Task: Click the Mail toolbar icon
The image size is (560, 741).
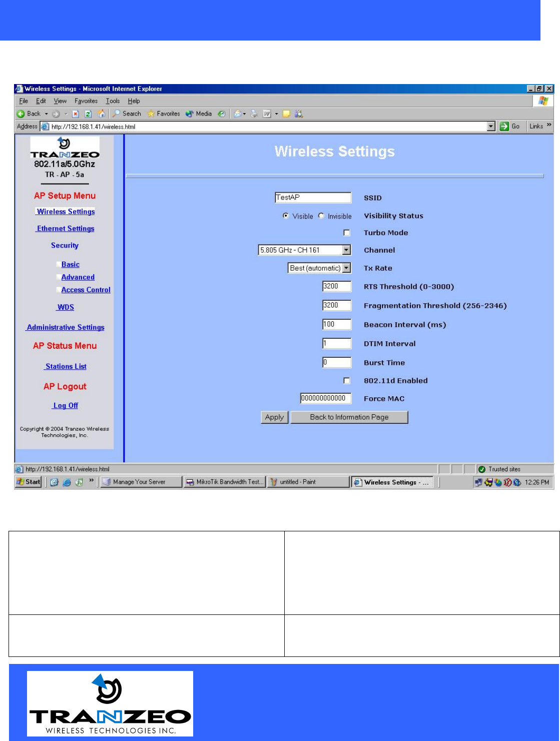Action: (238, 114)
